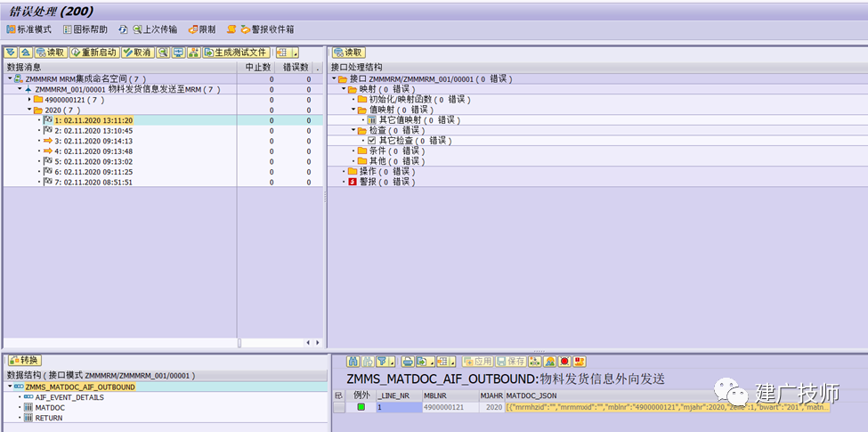Viewport: 868px width, 432px height.
Task: Collapse ZMMS_MATDOC_AIF_OUTBOUND structure node
Action: pos(10,387)
